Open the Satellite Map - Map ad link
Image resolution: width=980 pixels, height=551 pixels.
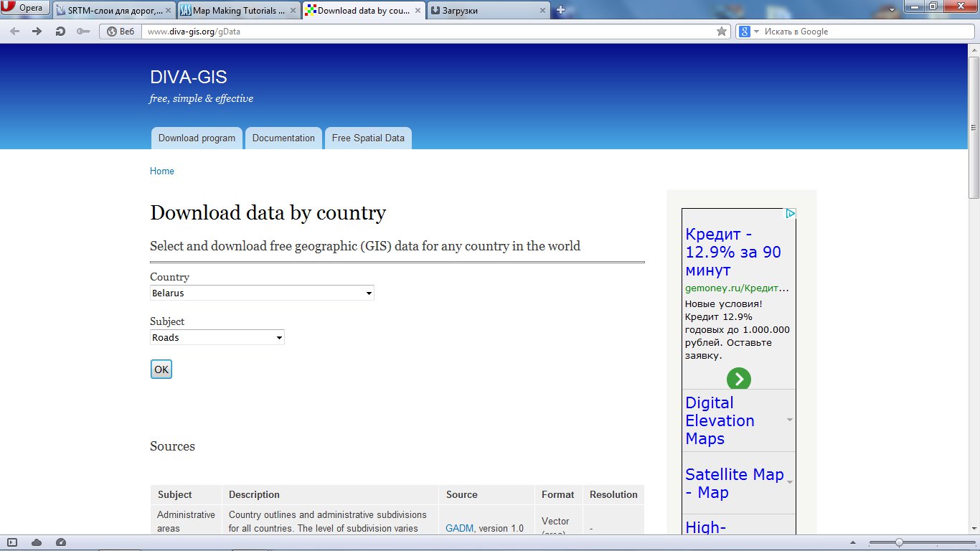735,484
